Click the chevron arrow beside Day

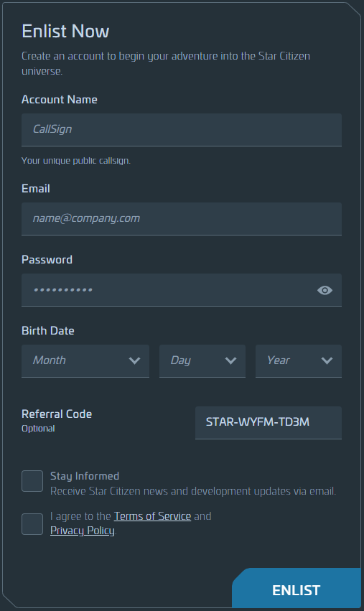230,360
